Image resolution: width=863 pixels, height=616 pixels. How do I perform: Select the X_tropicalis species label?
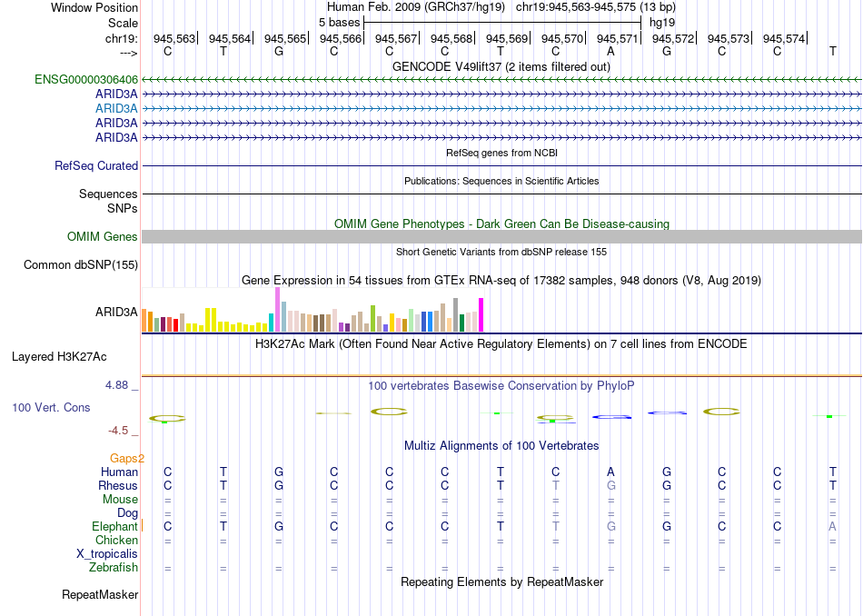coord(107,554)
